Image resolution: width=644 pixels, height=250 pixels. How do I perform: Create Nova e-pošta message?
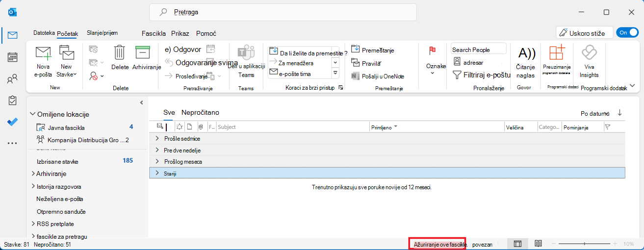point(43,61)
